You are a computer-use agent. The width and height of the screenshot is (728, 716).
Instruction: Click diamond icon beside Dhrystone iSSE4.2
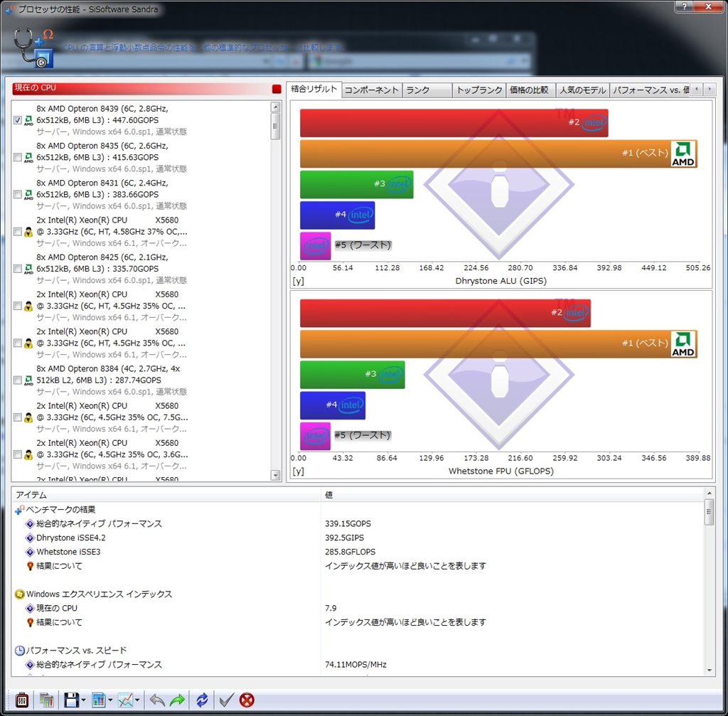pos(30,538)
